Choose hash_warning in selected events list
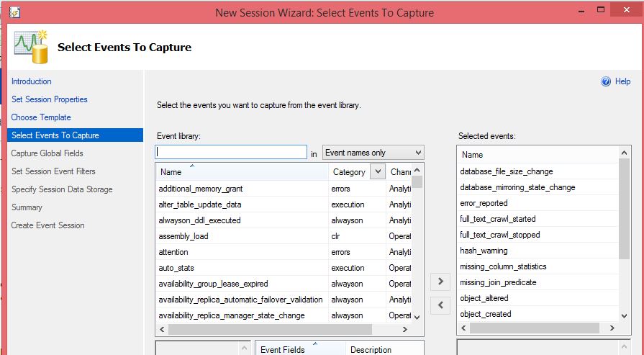Screen dimensions: 644x355 click(484, 251)
